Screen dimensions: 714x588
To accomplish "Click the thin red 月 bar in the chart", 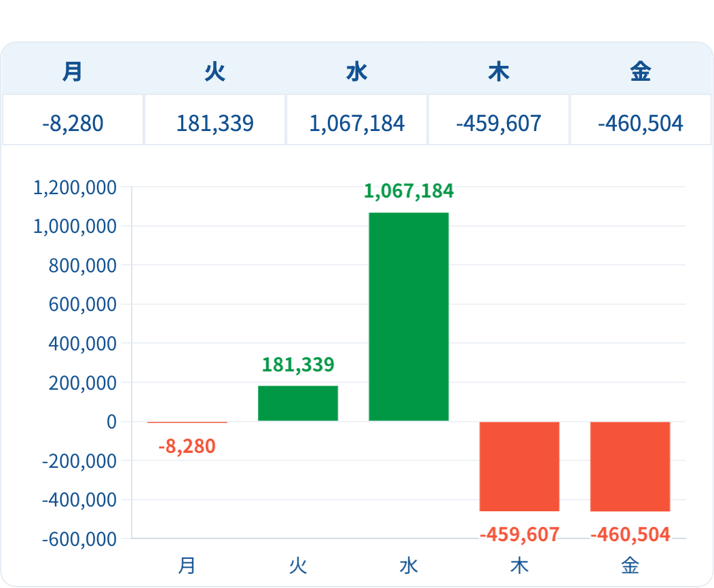I will click(187, 423).
